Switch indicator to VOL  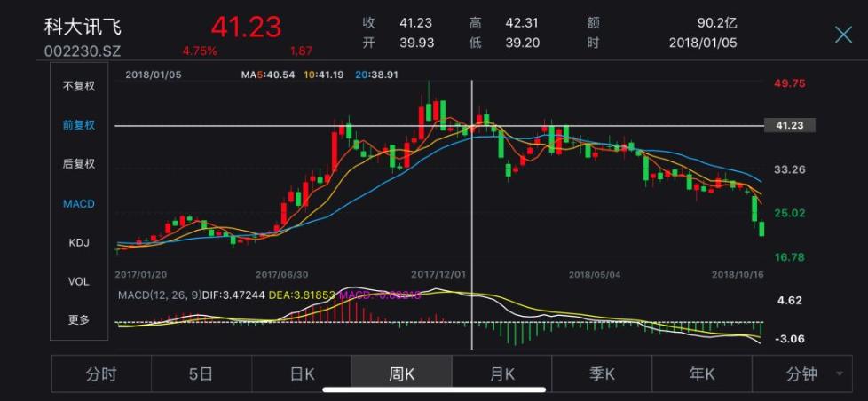click(x=78, y=281)
